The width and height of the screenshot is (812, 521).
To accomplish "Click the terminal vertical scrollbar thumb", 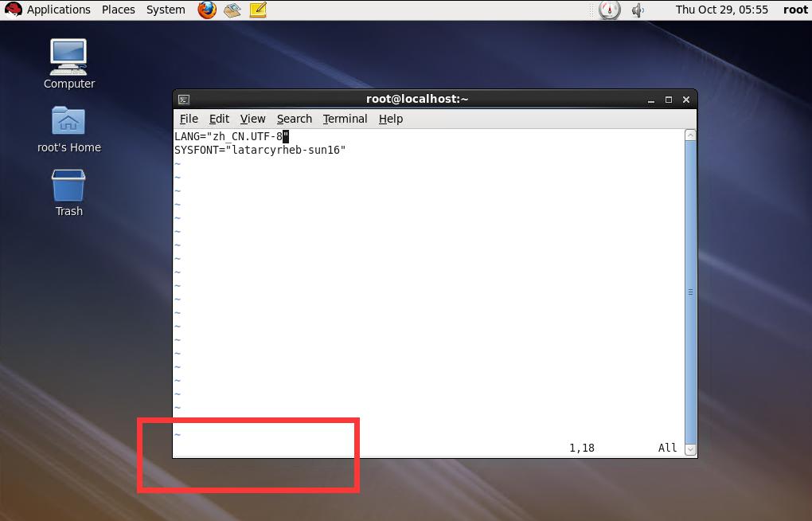I will tap(690, 292).
